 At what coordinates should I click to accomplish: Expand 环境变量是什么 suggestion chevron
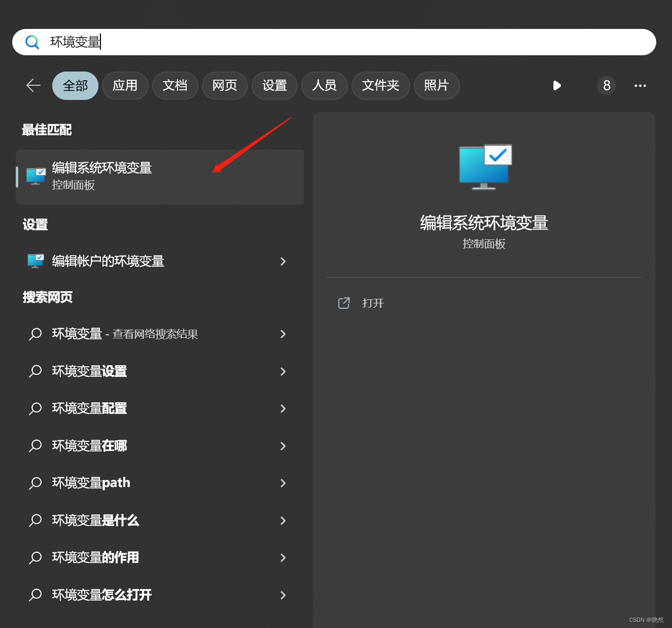click(283, 520)
